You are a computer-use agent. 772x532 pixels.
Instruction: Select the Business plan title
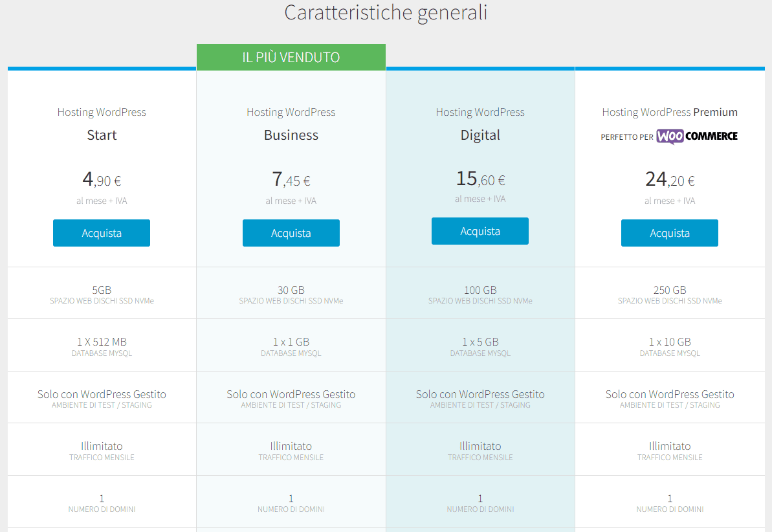coord(291,135)
